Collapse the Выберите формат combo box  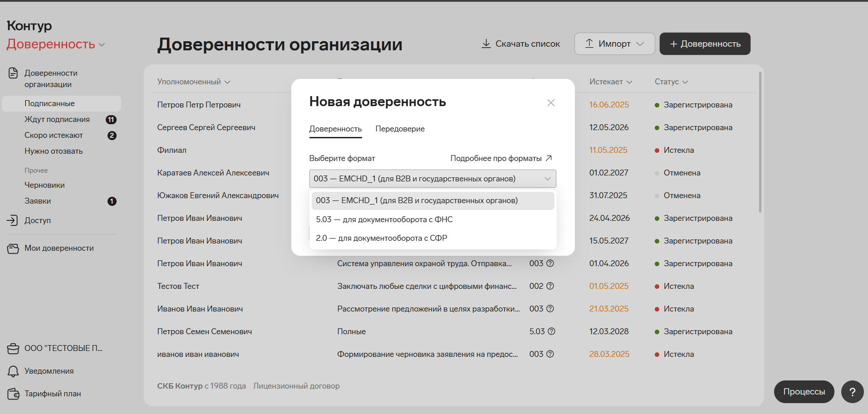pos(432,179)
